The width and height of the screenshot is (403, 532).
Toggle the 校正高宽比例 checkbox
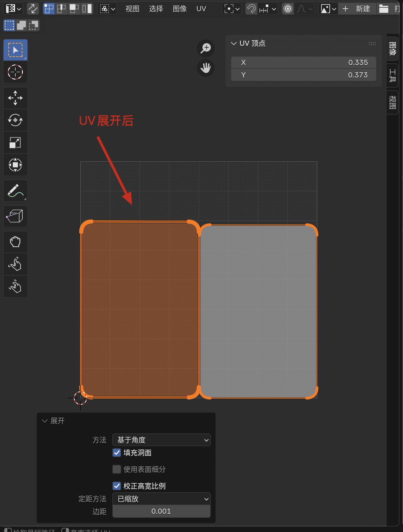click(x=117, y=486)
